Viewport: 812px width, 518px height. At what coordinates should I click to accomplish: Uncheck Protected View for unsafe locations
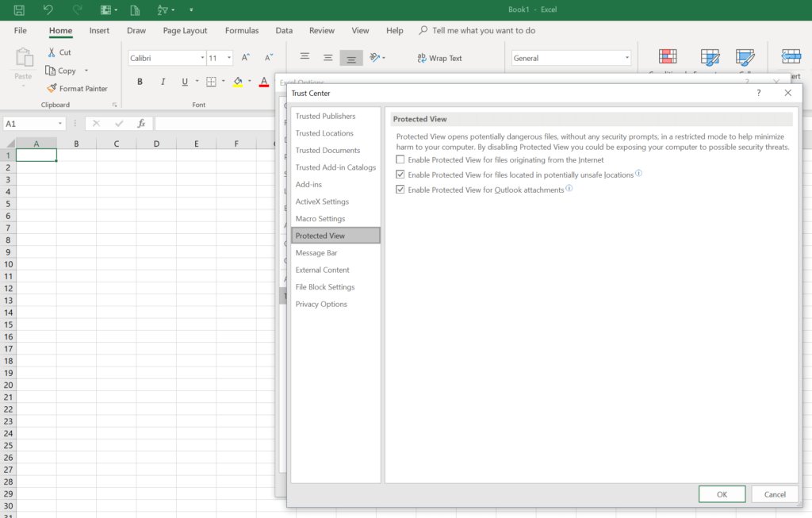pos(400,175)
